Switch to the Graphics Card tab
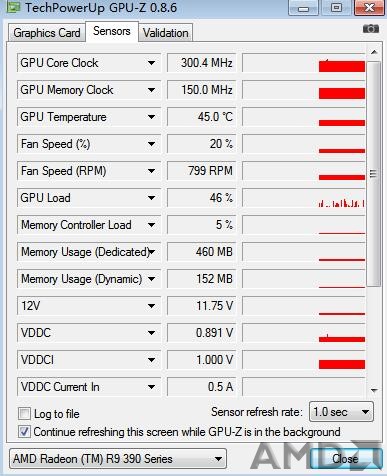This screenshot has height=476, width=387. click(47, 33)
